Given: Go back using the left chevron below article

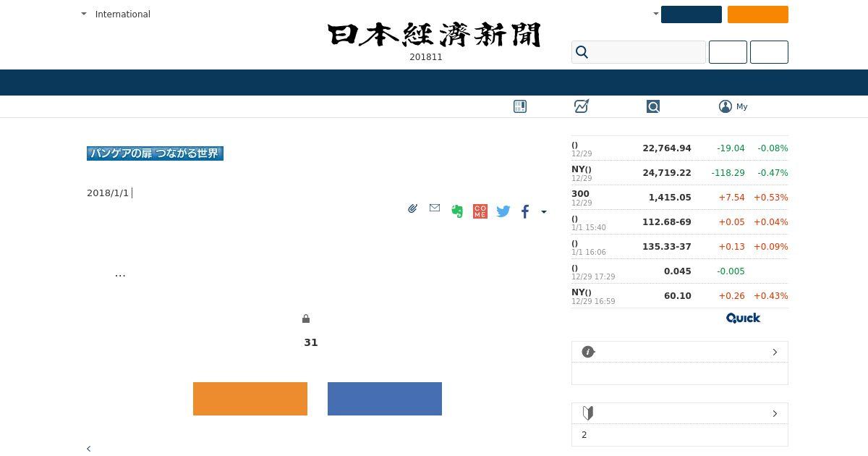Looking at the screenshot, I should point(89,449).
